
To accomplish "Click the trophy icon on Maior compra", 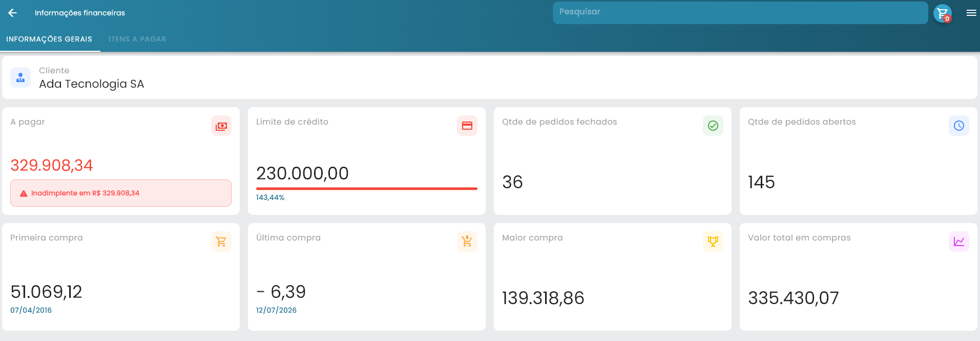I will tap(713, 242).
